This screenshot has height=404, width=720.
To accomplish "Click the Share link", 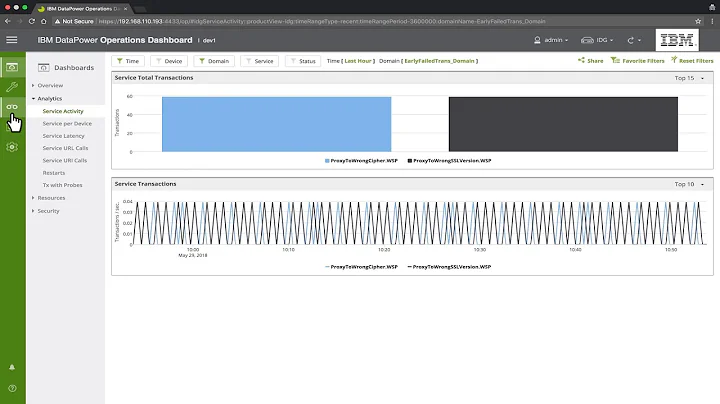I will point(595,61).
